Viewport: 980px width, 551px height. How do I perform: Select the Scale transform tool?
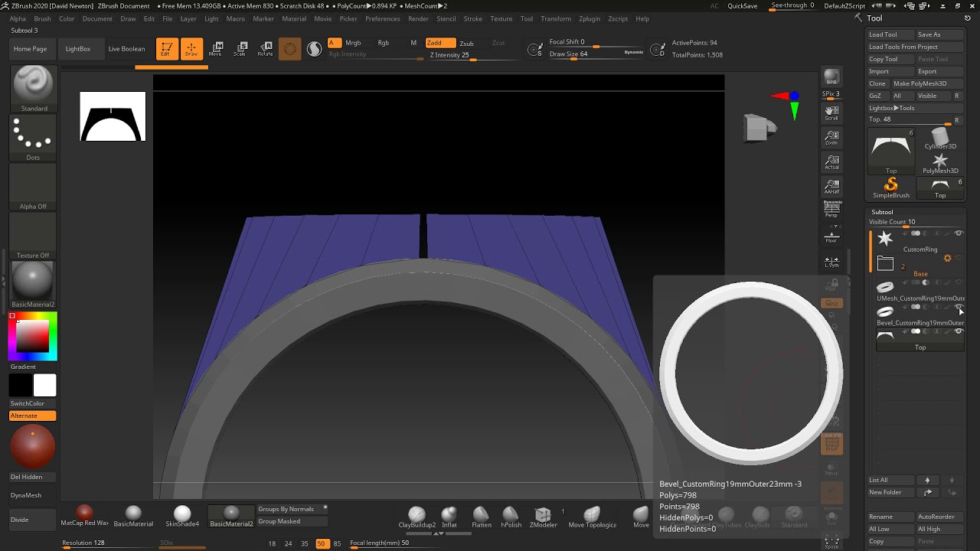pyautogui.click(x=240, y=49)
